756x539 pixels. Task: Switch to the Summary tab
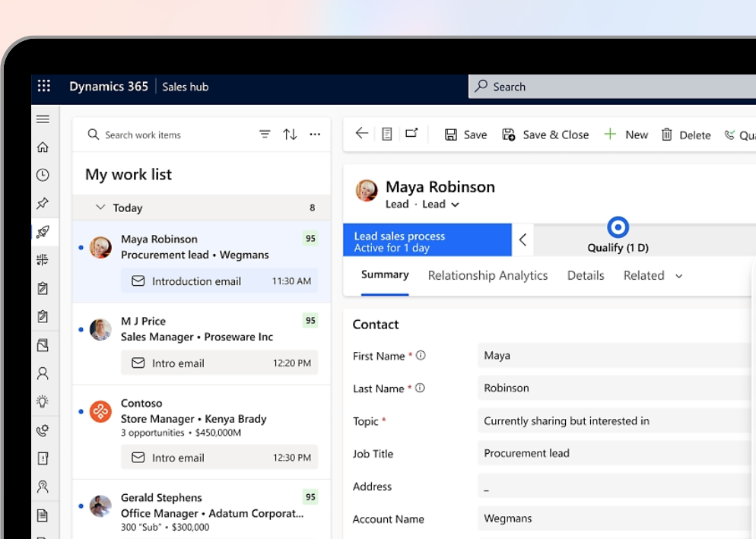(385, 274)
